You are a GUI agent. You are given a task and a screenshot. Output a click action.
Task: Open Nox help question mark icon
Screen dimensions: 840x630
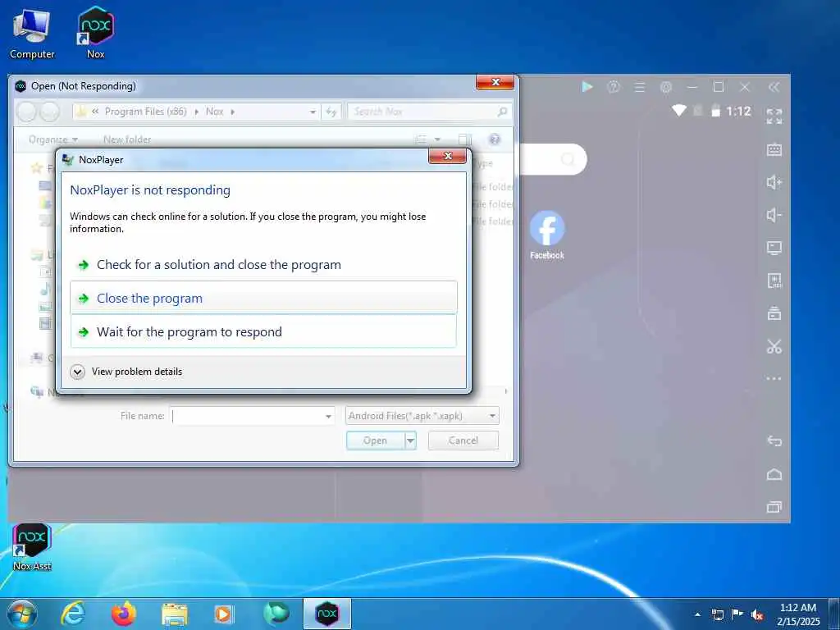coord(614,87)
